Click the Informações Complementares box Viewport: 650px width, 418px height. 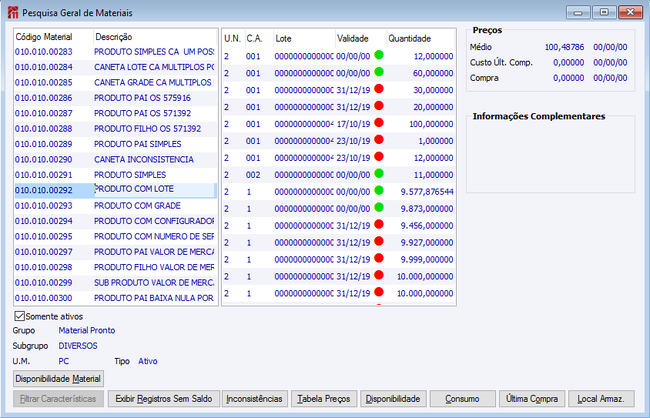[x=551, y=154]
